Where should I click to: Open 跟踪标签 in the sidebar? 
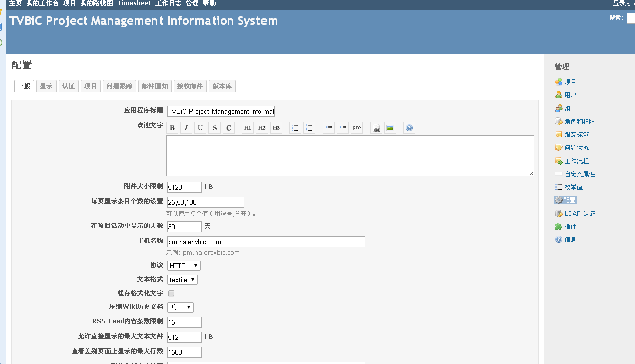pyautogui.click(x=576, y=134)
